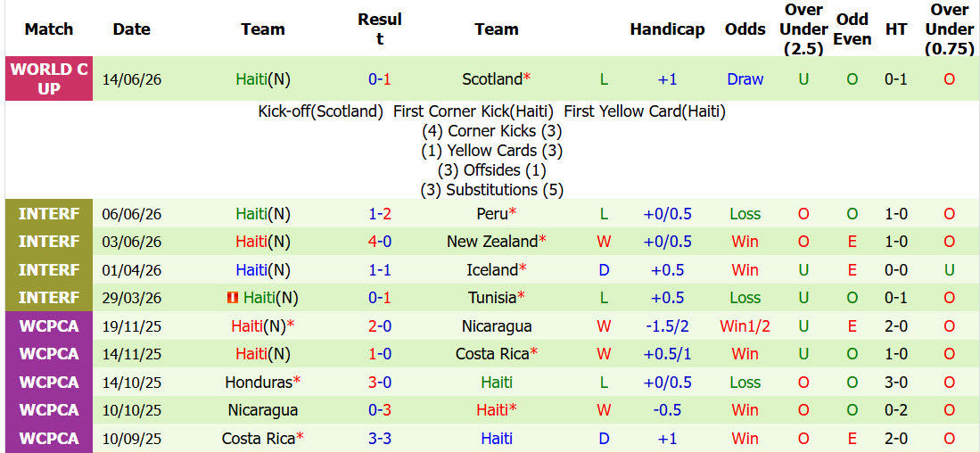Click the HT column header
The image size is (980, 453).
point(895,29)
